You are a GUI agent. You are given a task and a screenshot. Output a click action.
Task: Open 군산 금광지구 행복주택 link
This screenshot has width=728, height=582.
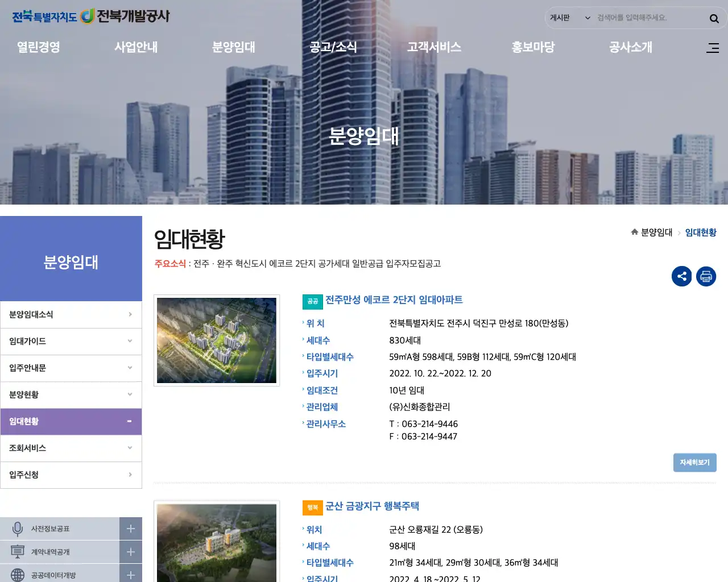(x=372, y=506)
